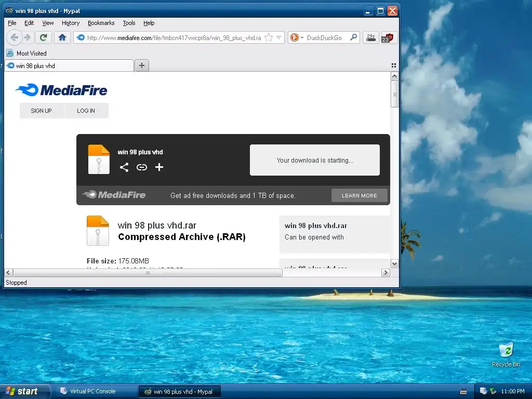Select the 'win 98 plus vhd' tab
The image size is (532, 399).
click(x=69, y=66)
